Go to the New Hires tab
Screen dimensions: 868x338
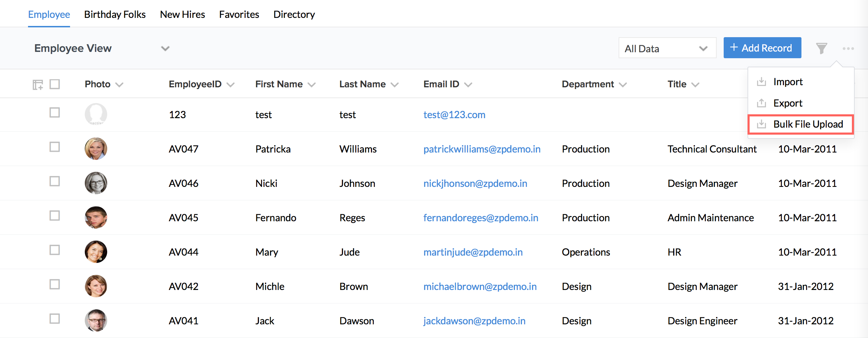coord(182,14)
